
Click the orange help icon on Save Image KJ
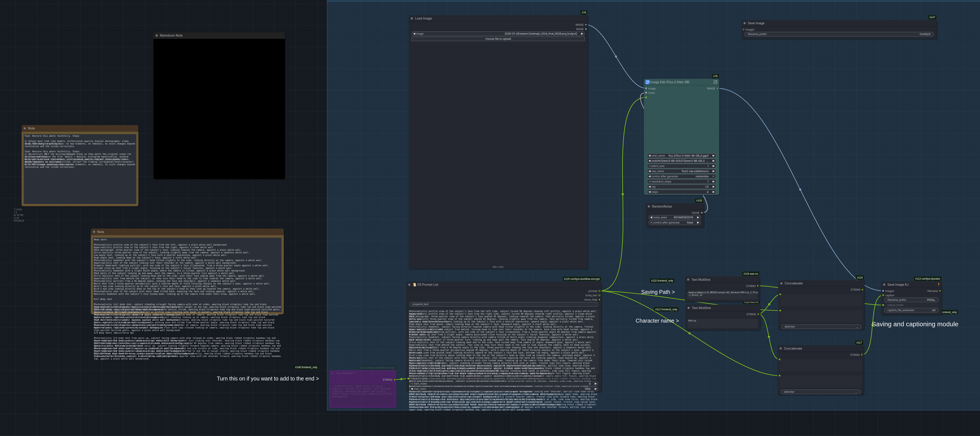(939, 285)
